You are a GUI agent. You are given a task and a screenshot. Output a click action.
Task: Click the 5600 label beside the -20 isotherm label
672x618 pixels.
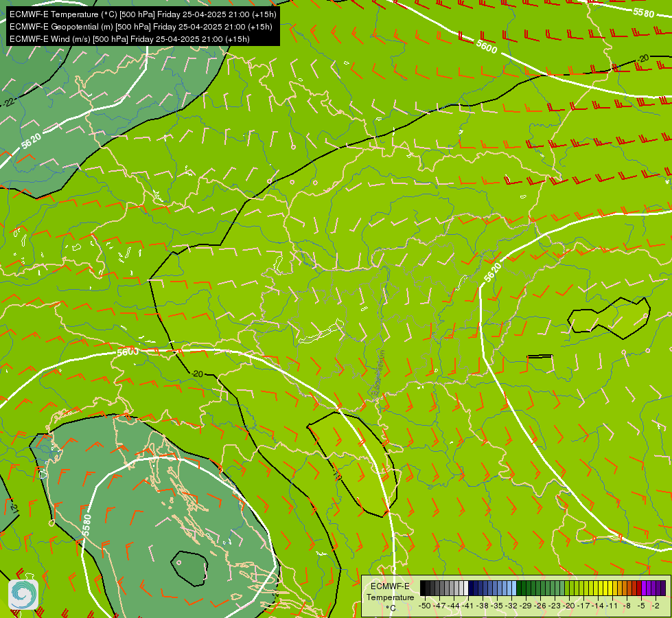[128, 352]
